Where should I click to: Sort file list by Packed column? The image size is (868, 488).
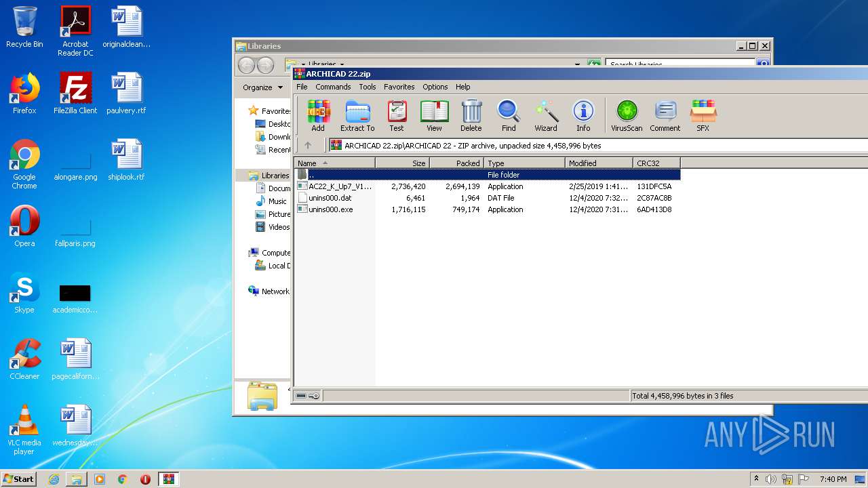pyautogui.click(x=457, y=163)
